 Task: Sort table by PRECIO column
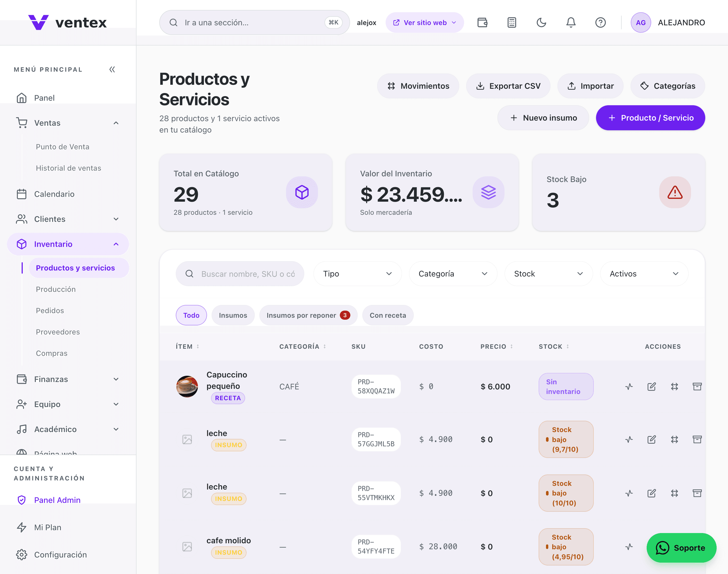point(496,346)
